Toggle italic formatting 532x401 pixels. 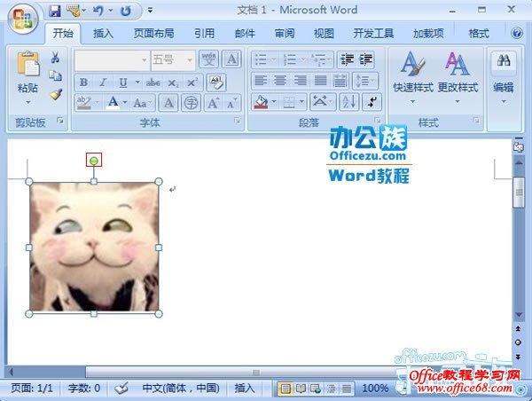pyautogui.click(x=103, y=83)
